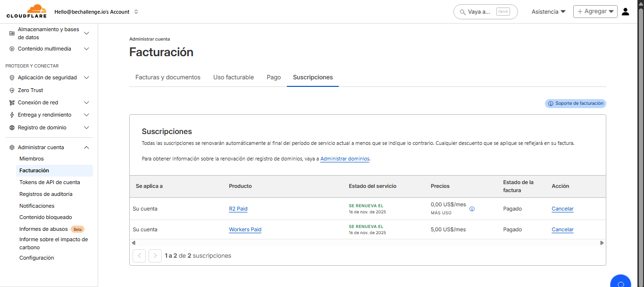
Task: Click the R2 Paid pricing info icon
Action: (x=472, y=209)
